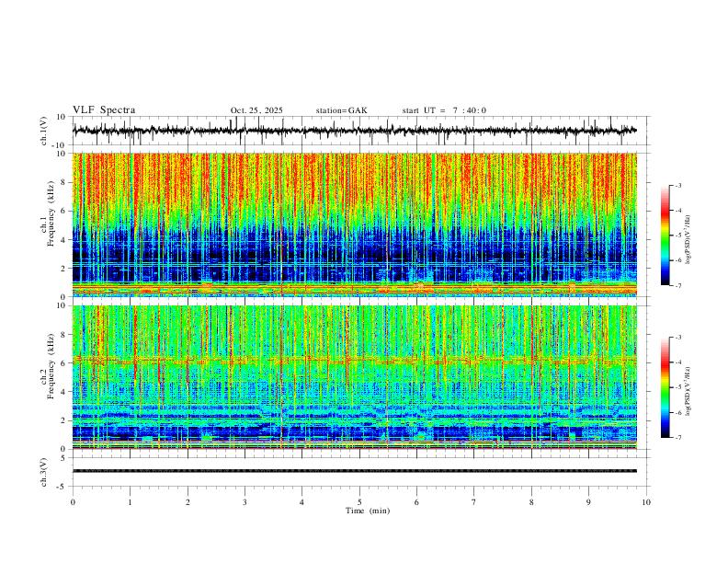Click the ch.3(V) axis label
Viewport: 728px width, 563px height.
click(x=44, y=472)
